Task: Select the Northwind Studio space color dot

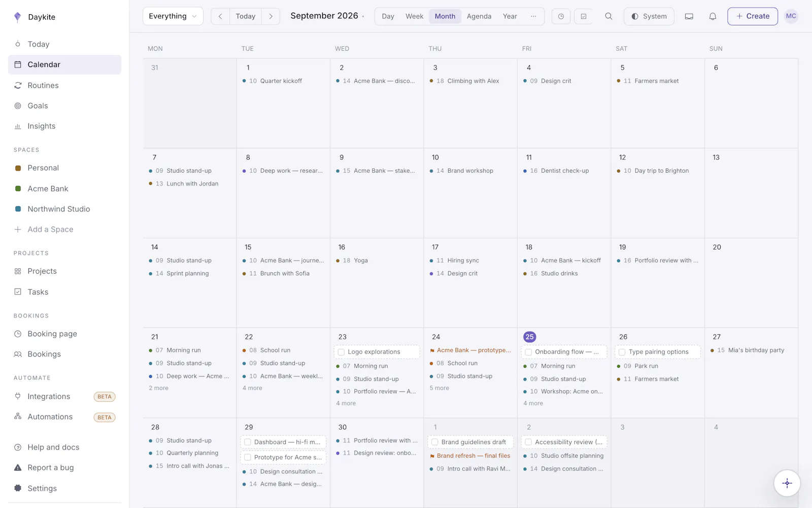Action: pyautogui.click(x=18, y=209)
